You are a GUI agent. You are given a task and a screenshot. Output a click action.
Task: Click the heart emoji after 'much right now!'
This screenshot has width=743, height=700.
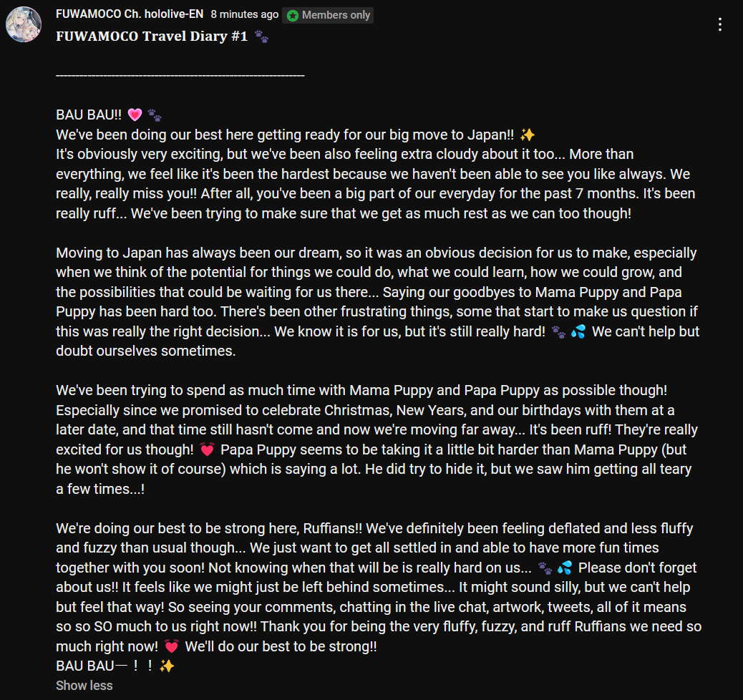(172, 646)
